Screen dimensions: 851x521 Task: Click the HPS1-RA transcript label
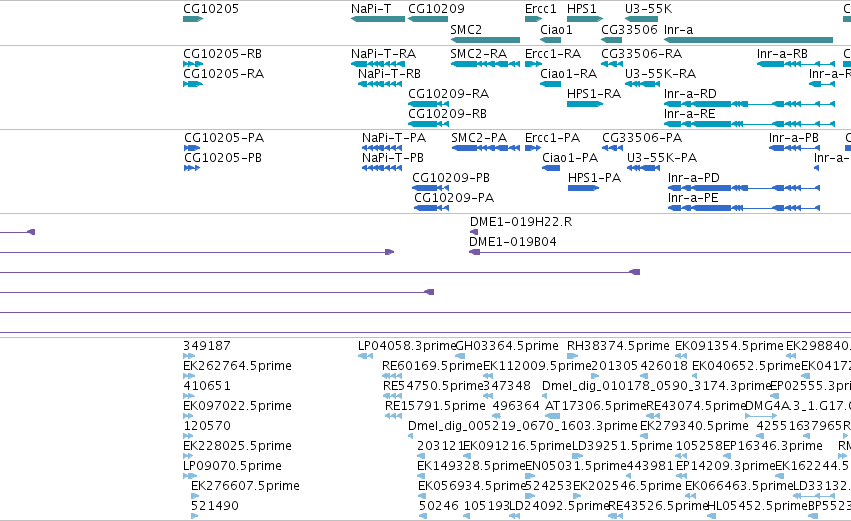coord(594,94)
